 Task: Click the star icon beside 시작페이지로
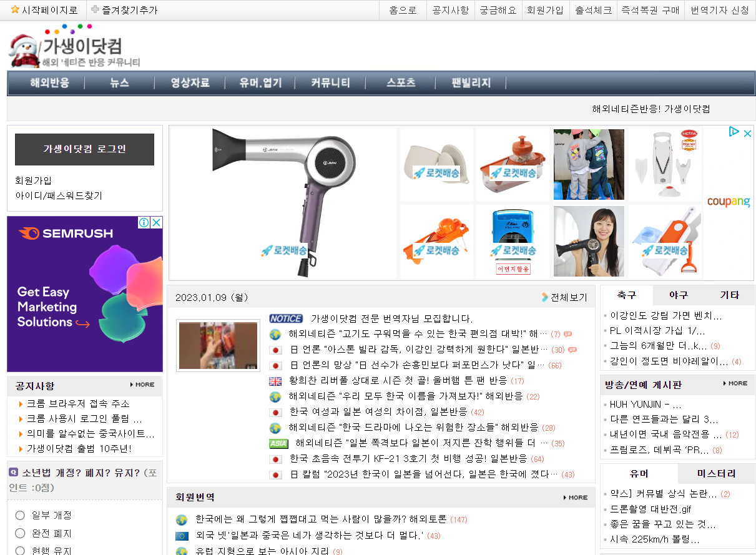tap(15, 10)
